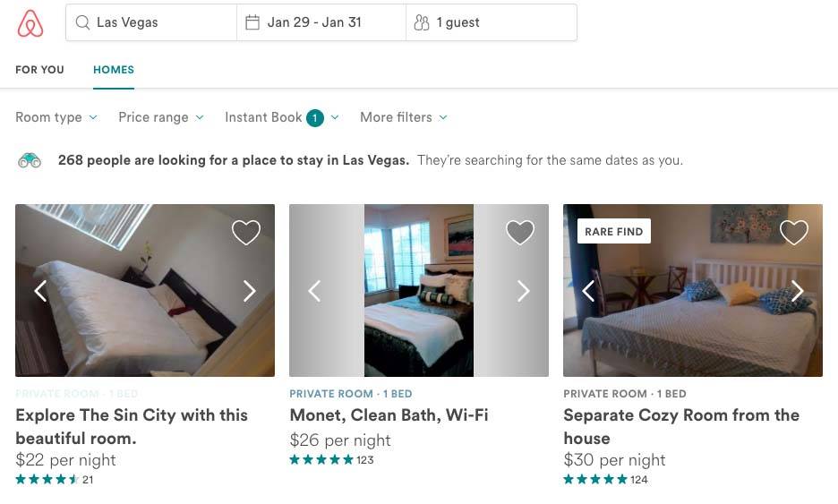Open "Monet, Clean Bath, Wi-Fi" listing title
Screen dimensions: 838x504
point(389,415)
